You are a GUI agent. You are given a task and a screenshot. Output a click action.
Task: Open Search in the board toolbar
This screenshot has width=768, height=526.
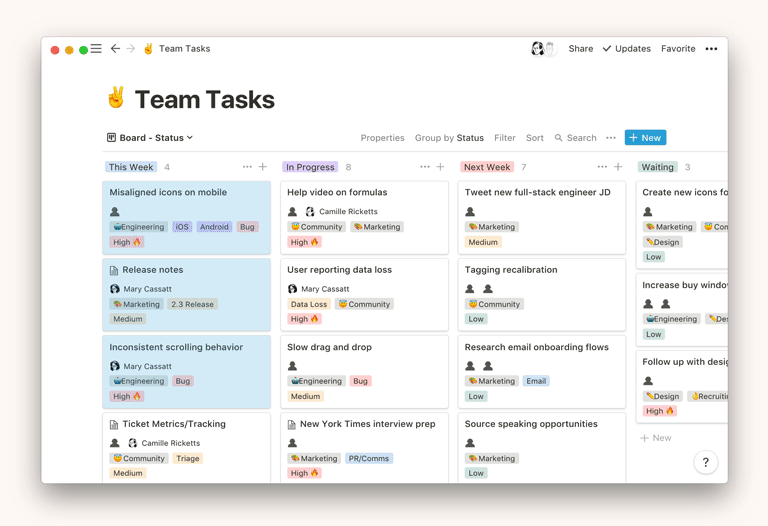click(575, 138)
